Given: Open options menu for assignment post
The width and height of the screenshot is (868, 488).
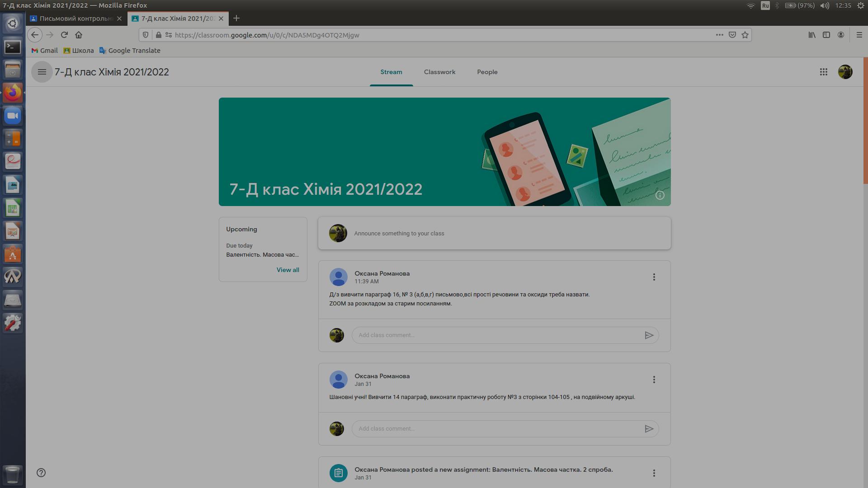Looking at the screenshot, I should pyautogui.click(x=654, y=473).
